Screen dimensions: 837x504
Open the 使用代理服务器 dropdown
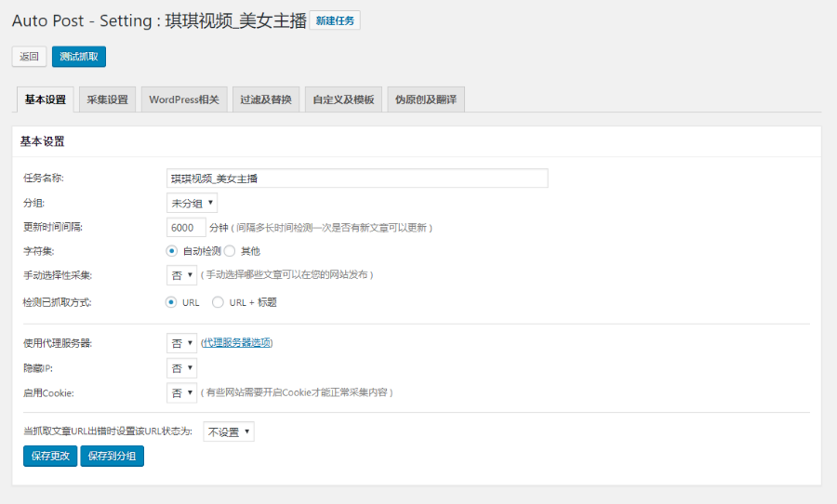[181, 343]
